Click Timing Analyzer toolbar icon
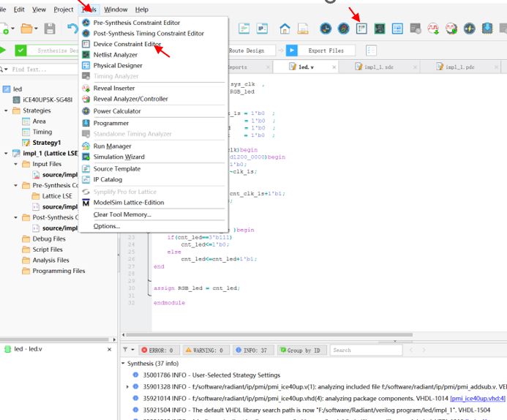Screen dimensions: 507x420 pyautogui.click(x=416, y=29)
